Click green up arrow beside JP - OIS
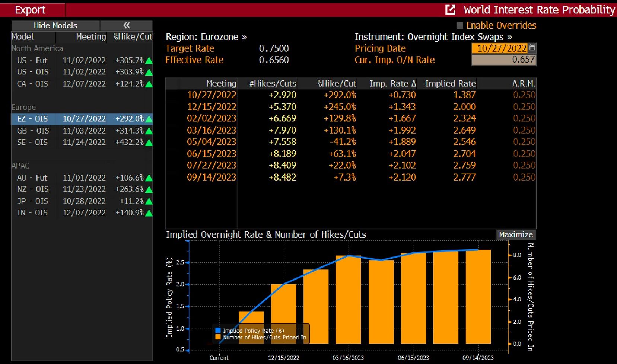The width and height of the screenshot is (617, 364). tap(149, 201)
